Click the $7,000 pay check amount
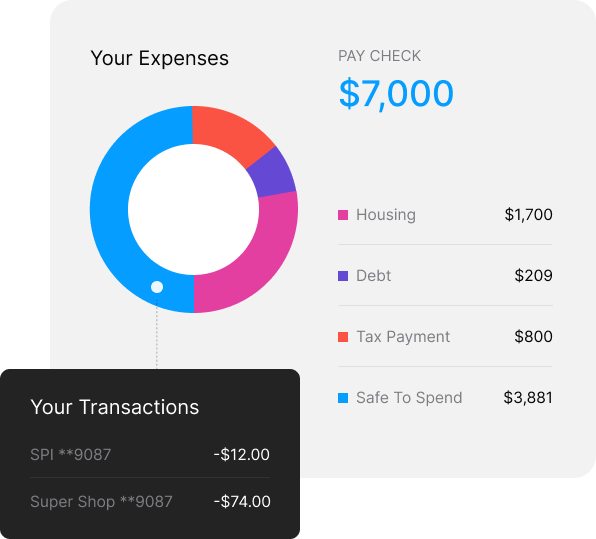596x539 pixels. click(396, 94)
